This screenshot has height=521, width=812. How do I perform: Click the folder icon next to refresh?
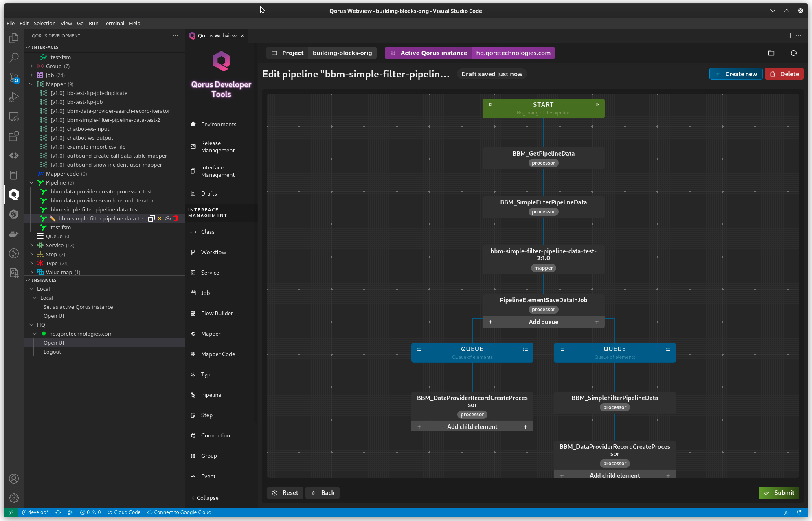coord(771,53)
